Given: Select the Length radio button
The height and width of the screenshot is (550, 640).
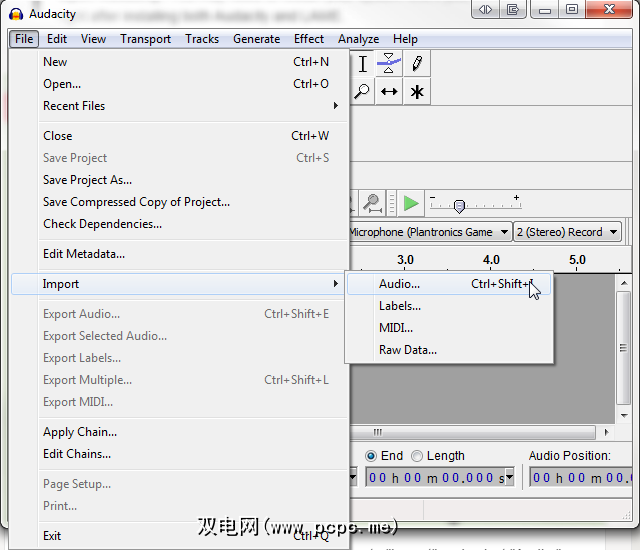Looking at the screenshot, I should pyautogui.click(x=417, y=456).
